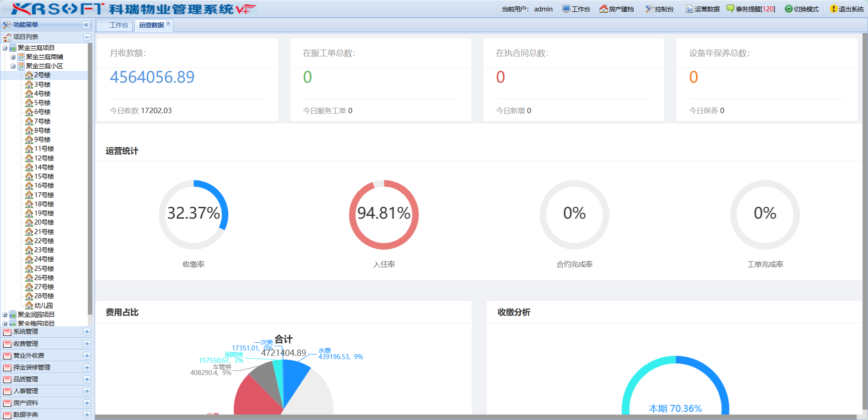Select 24号楼 in the project tree
Viewport: 868px width, 420px height.
[44, 259]
